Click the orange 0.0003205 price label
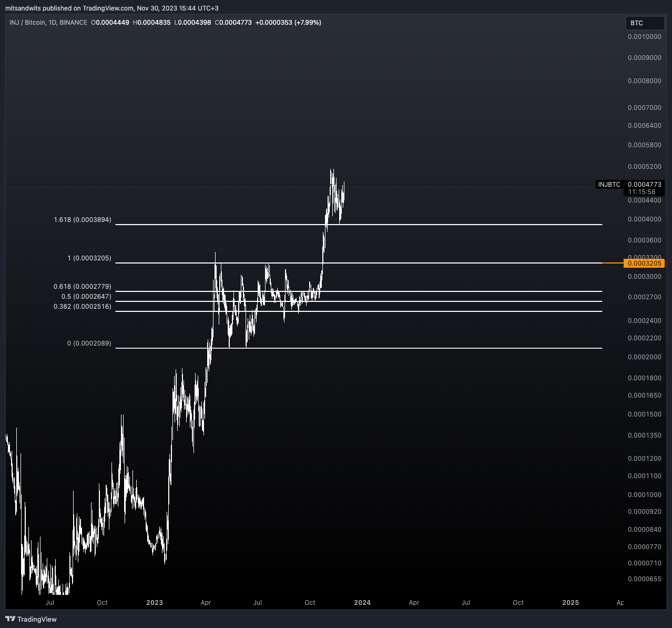 [x=644, y=263]
